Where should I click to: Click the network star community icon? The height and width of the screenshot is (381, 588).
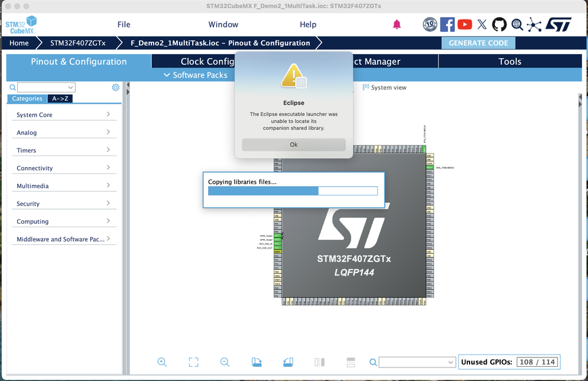tap(534, 25)
